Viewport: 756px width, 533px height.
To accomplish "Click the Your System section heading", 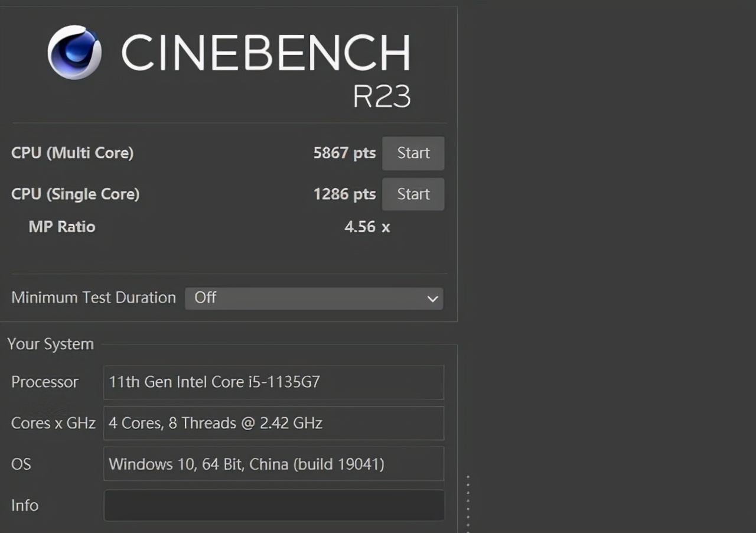I will click(x=51, y=344).
